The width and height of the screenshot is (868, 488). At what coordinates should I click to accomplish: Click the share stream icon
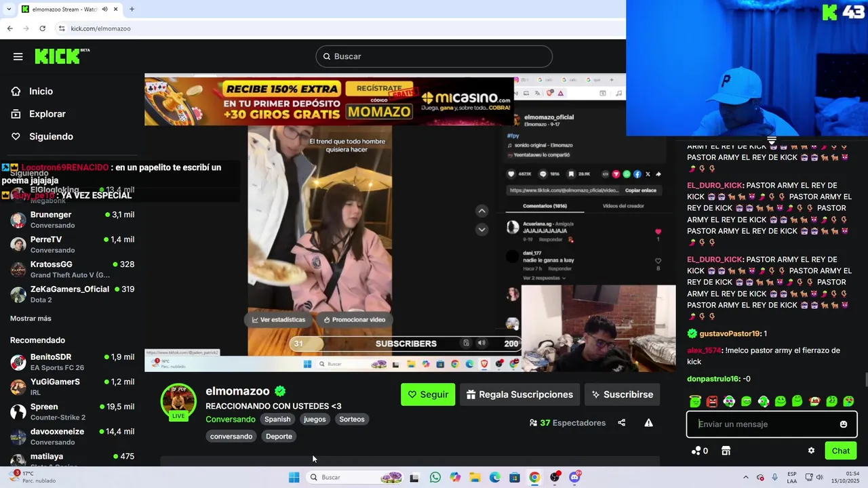click(622, 423)
